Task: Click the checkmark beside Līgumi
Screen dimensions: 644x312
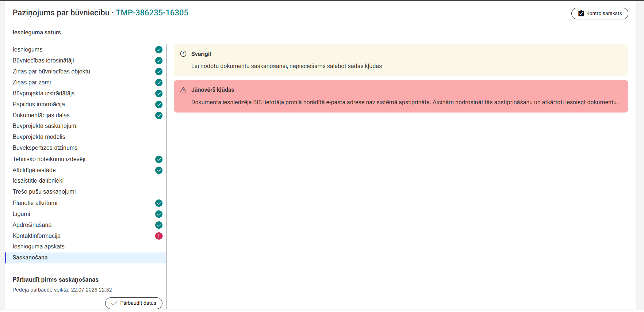Action: coord(159,214)
